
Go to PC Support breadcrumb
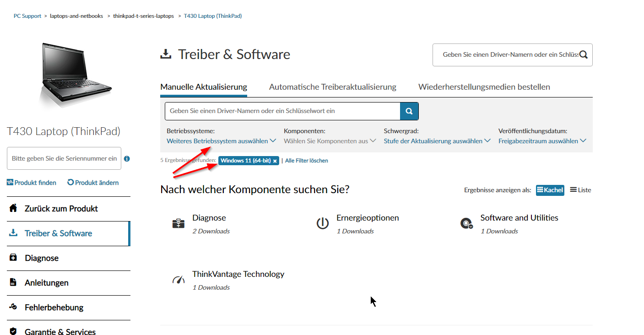coord(27,16)
